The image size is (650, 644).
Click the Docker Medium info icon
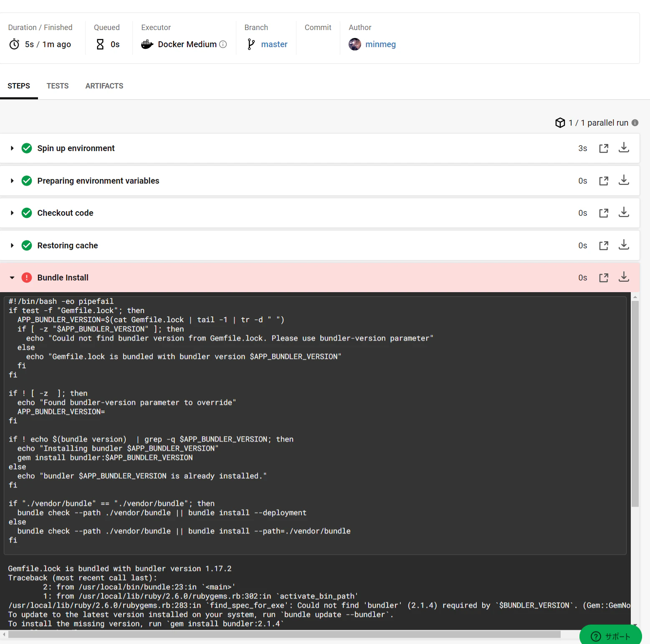point(223,44)
